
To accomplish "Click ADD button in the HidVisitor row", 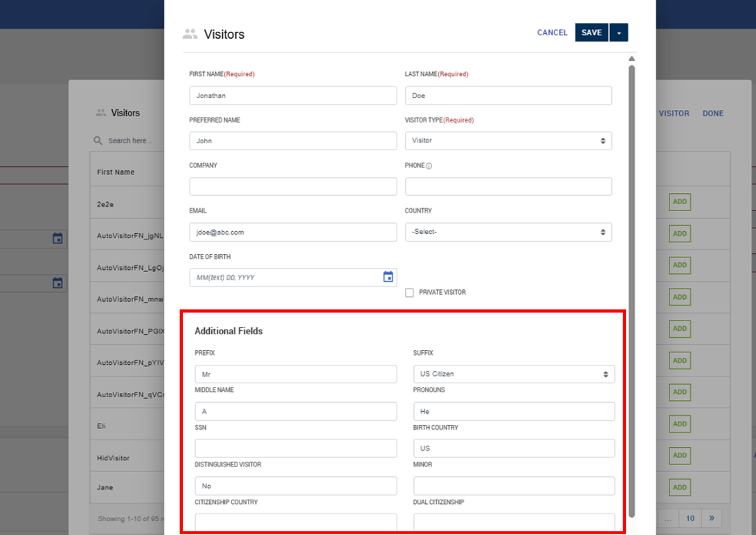I will coord(680,455).
